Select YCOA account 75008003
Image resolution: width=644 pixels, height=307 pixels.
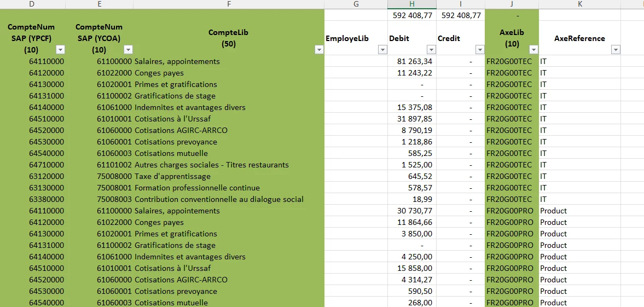(100, 199)
